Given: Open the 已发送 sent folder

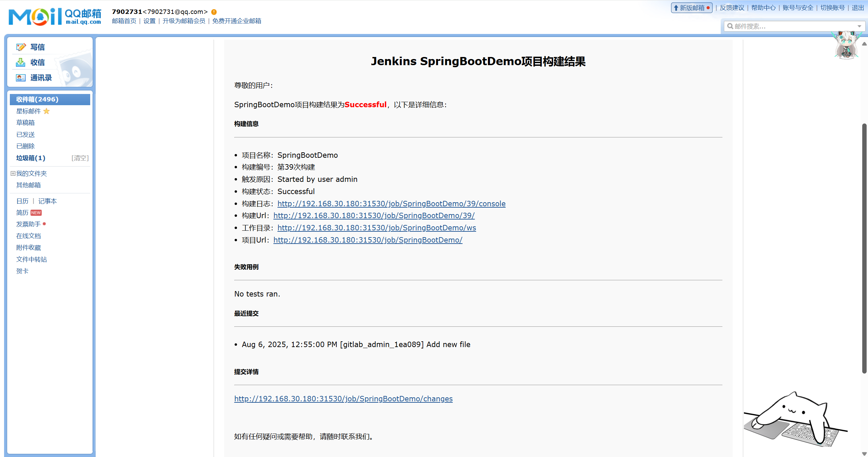Looking at the screenshot, I should (25, 134).
